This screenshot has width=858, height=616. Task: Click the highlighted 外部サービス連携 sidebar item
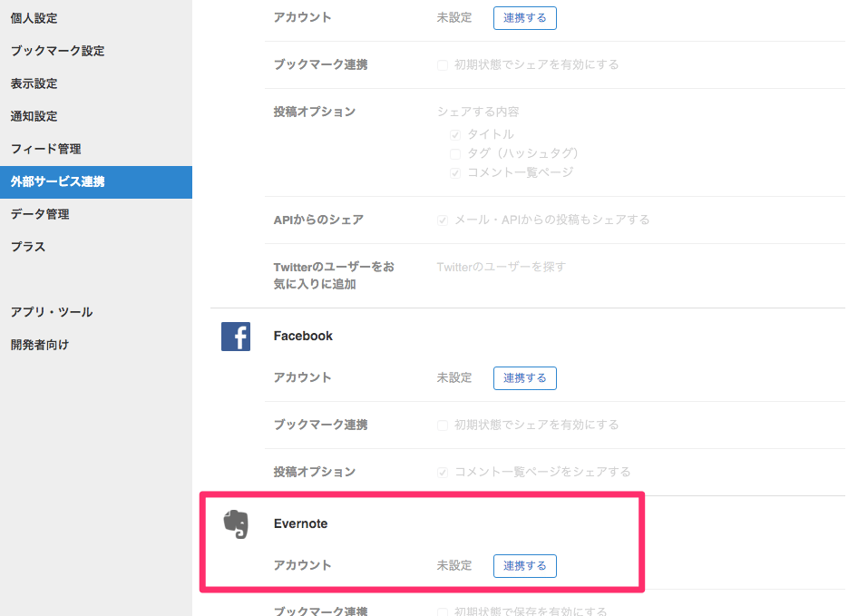click(57, 181)
